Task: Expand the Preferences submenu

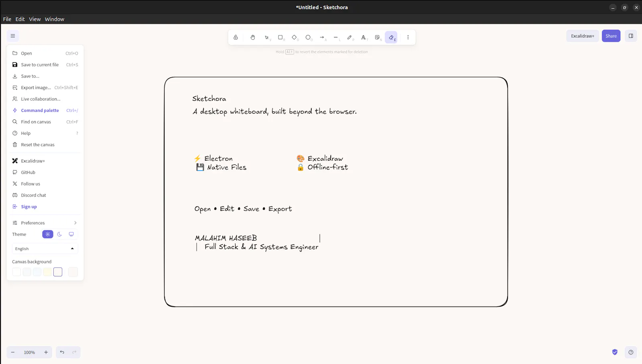Action: [45, 223]
